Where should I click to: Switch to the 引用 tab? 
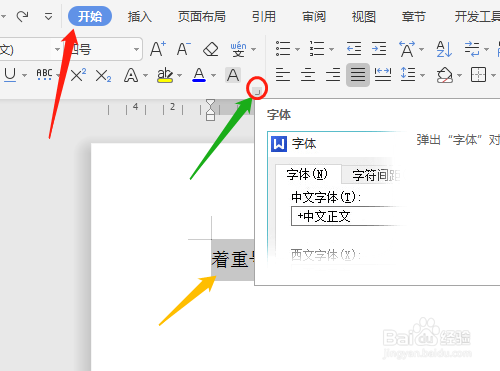point(264,16)
